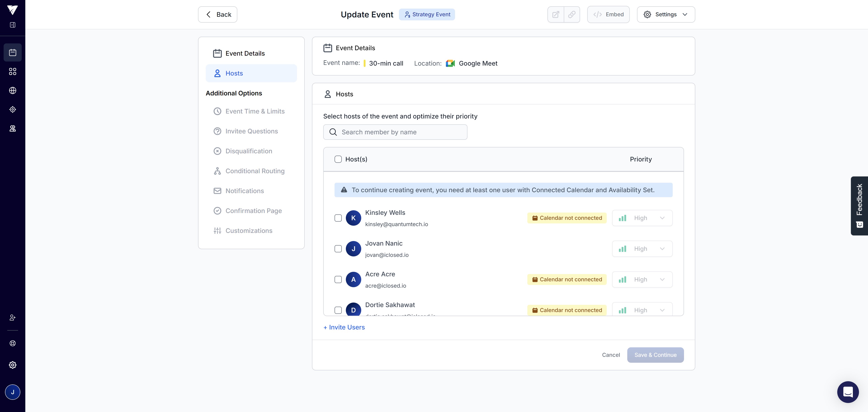
Task: Open Conditional Routing section
Action: point(255,171)
